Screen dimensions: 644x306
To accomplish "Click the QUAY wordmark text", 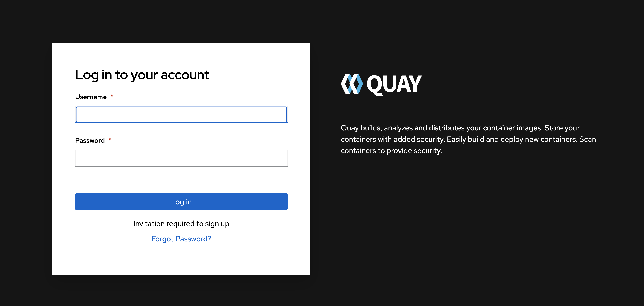I will tap(394, 84).
